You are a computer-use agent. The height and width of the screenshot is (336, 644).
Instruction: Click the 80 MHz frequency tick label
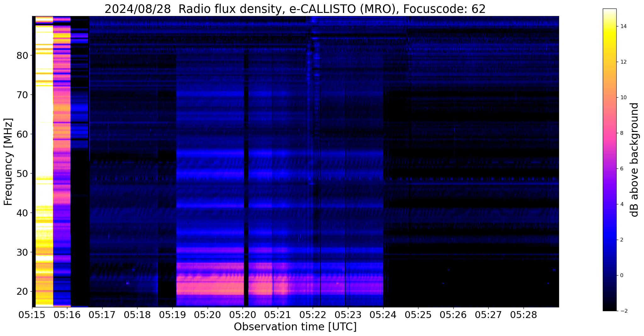click(x=22, y=55)
